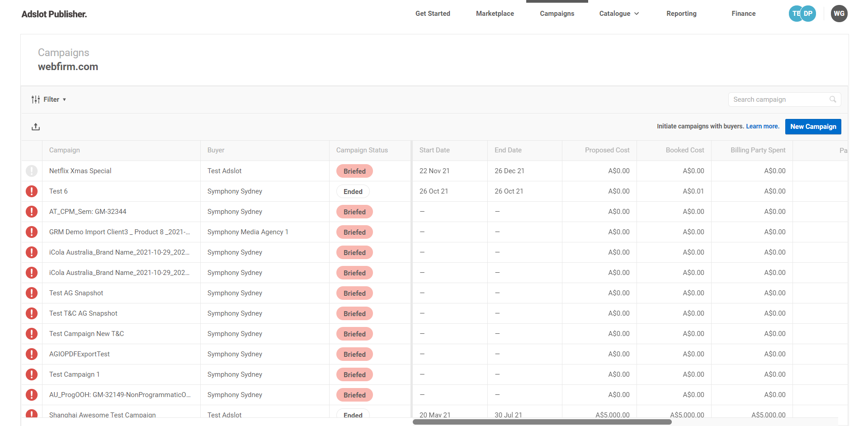Navigate to Finance

[x=744, y=14]
